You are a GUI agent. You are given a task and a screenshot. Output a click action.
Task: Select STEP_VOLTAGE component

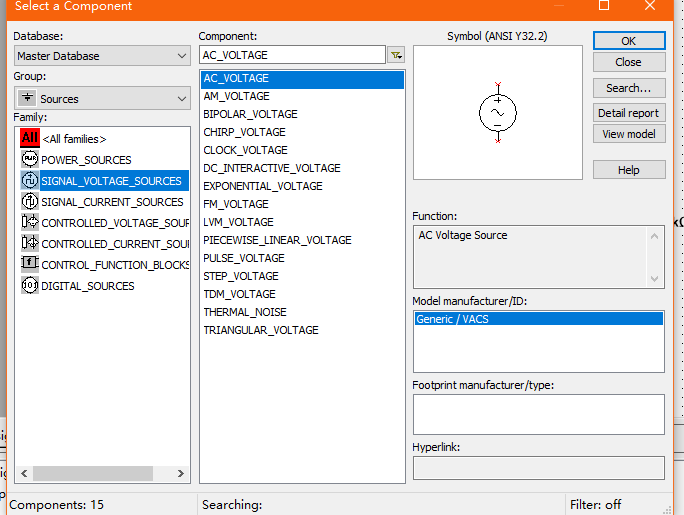click(240, 276)
